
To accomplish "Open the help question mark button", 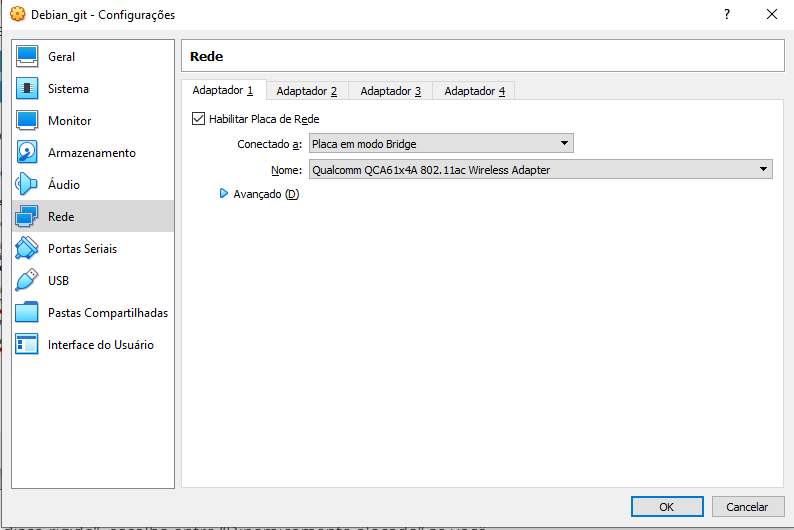I will pyautogui.click(x=727, y=14).
